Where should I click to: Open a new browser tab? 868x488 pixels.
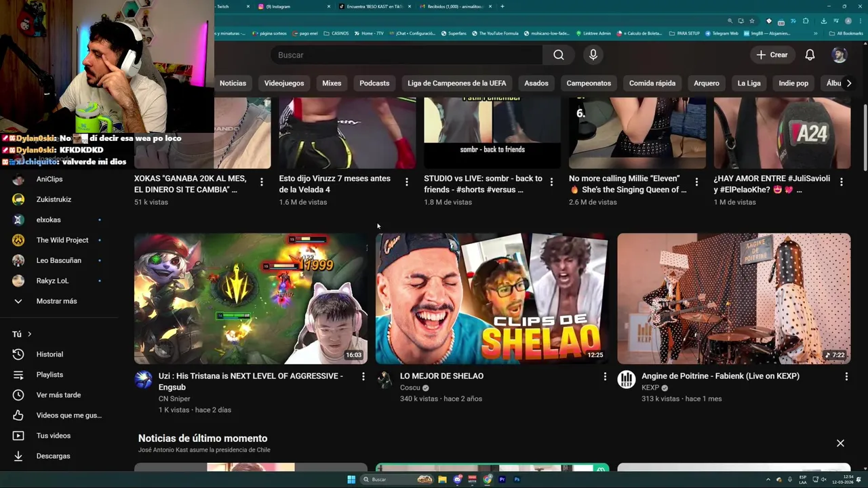click(x=502, y=6)
